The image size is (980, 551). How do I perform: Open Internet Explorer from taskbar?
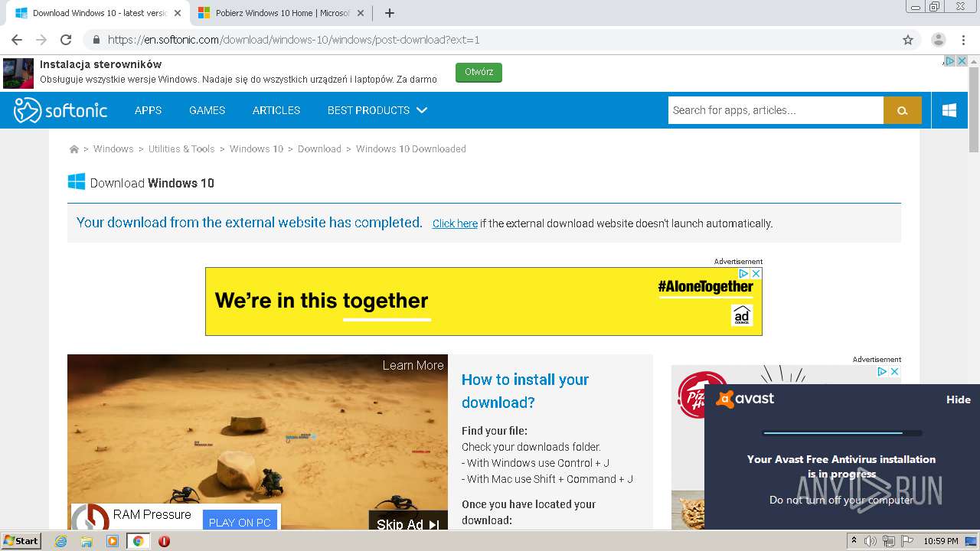pos(60,541)
